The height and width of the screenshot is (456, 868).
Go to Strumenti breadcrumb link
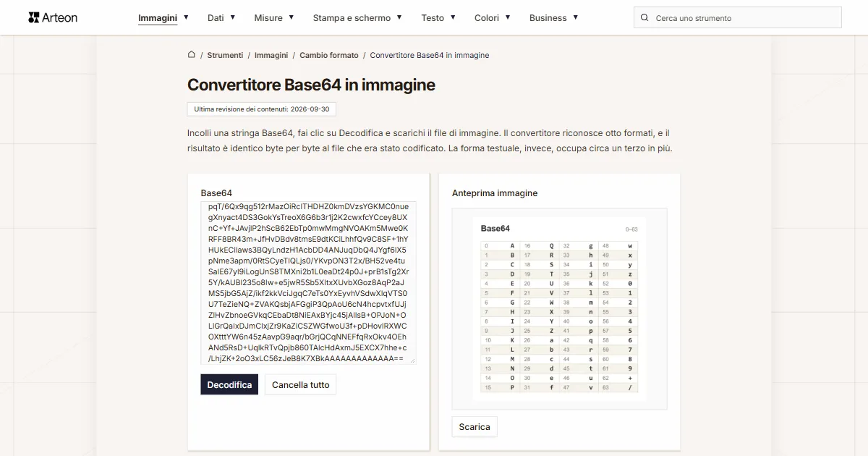[x=225, y=55]
